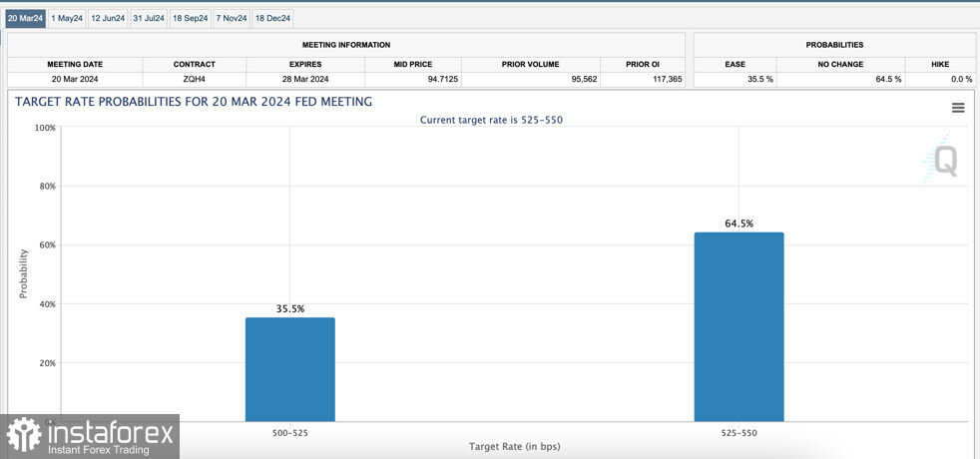
Task: Click the chart title for 20 Mar 2024 meeting
Action: tap(194, 102)
